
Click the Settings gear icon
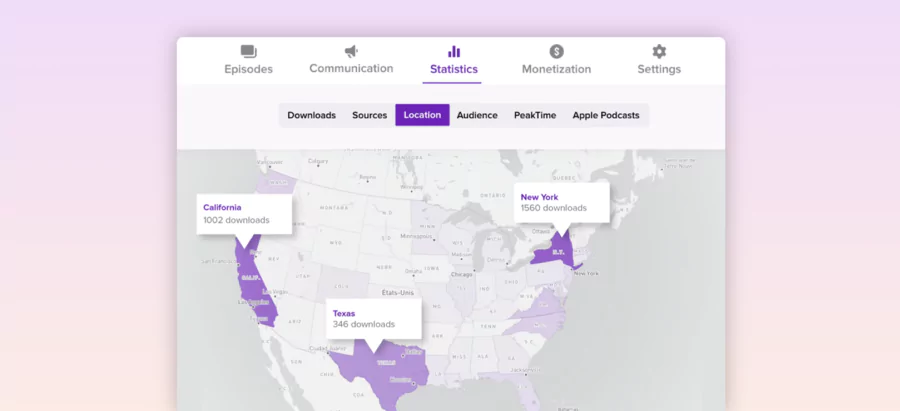[659, 52]
